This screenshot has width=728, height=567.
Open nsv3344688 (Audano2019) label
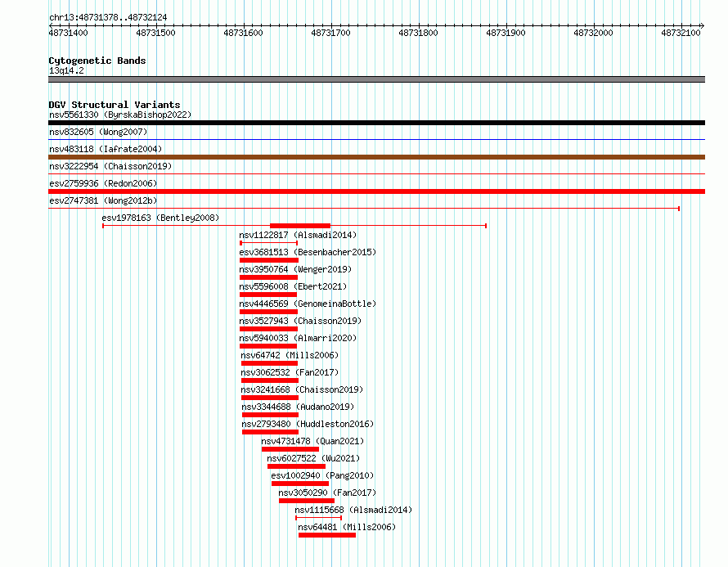(298, 407)
